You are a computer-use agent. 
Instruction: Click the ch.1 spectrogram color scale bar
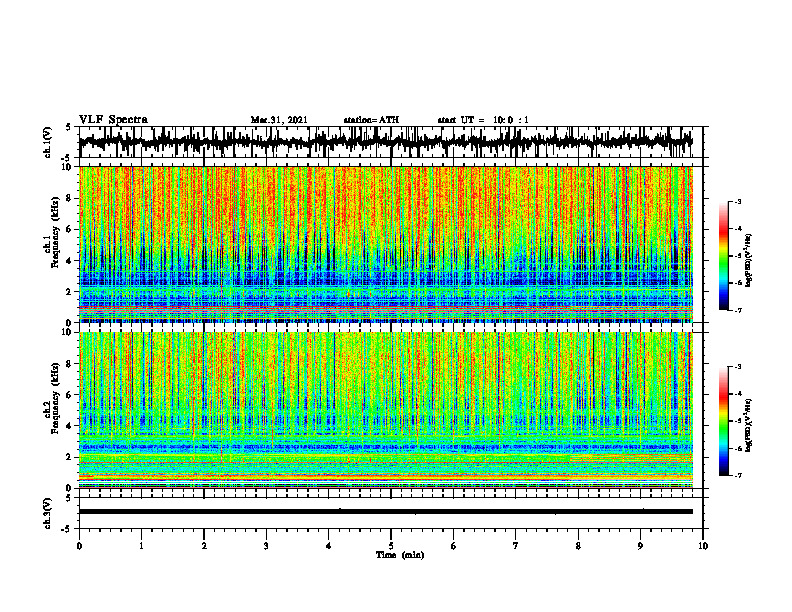click(723, 256)
